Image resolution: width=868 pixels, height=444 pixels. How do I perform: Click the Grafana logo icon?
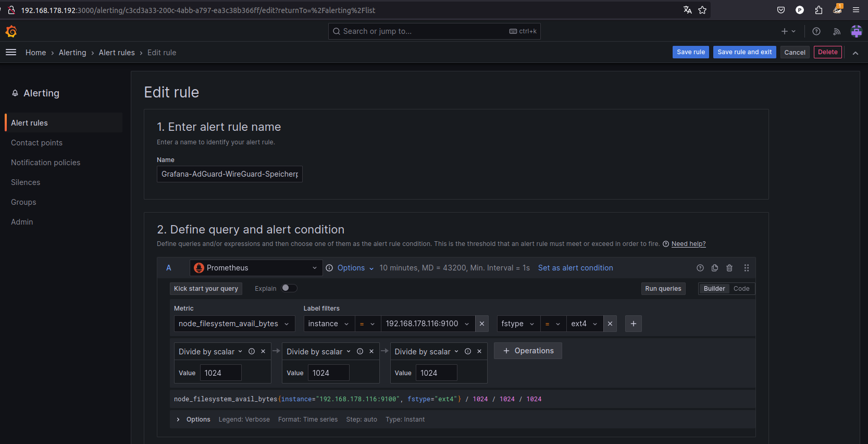[11, 32]
